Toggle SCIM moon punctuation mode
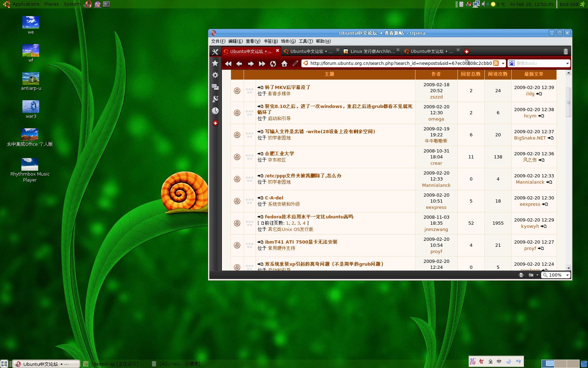The image size is (588, 368). tap(509, 361)
